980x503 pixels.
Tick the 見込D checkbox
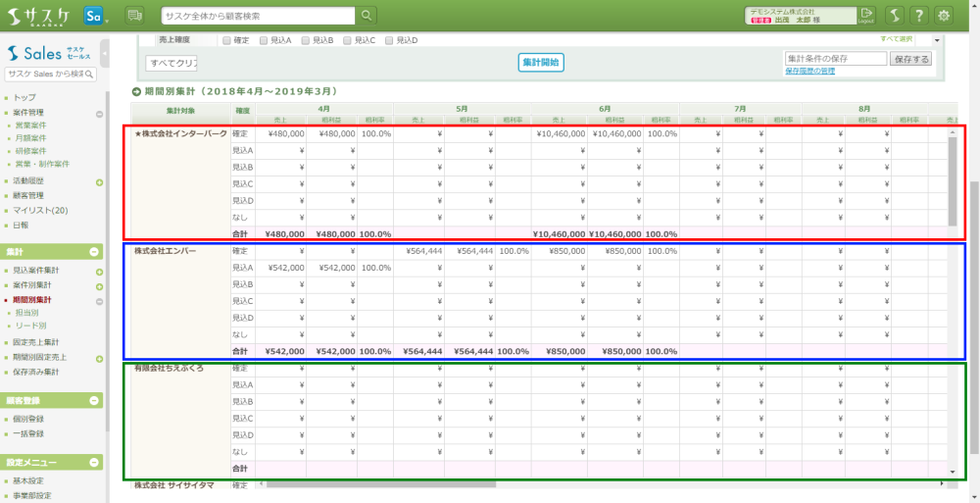390,40
